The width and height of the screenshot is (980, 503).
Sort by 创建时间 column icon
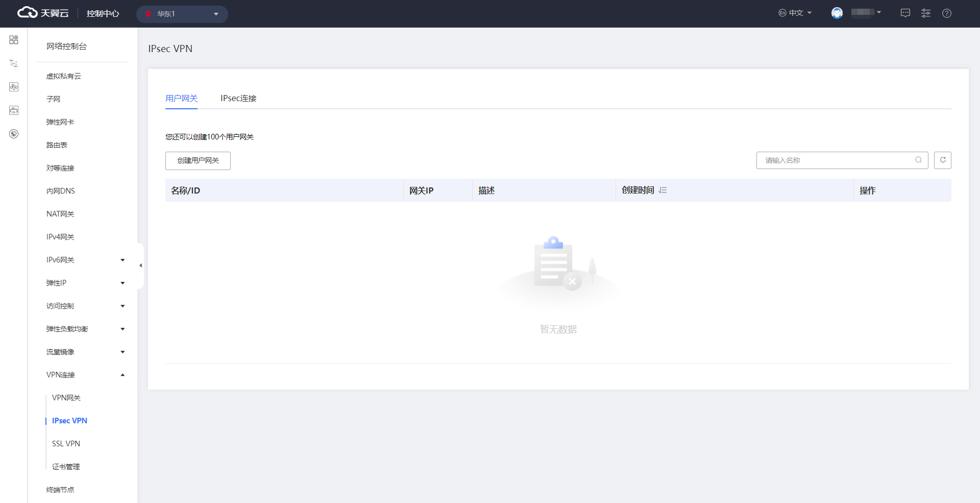(663, 190)
